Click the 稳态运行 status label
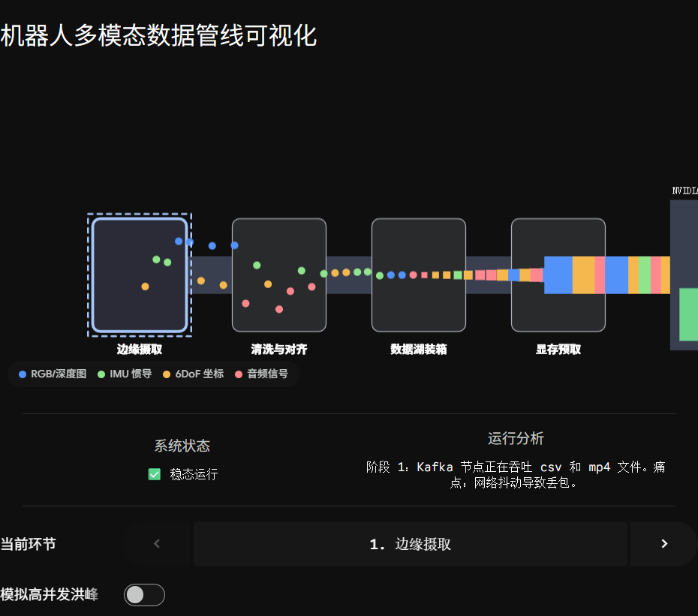698x616 pixels. [x=194, y=474]
